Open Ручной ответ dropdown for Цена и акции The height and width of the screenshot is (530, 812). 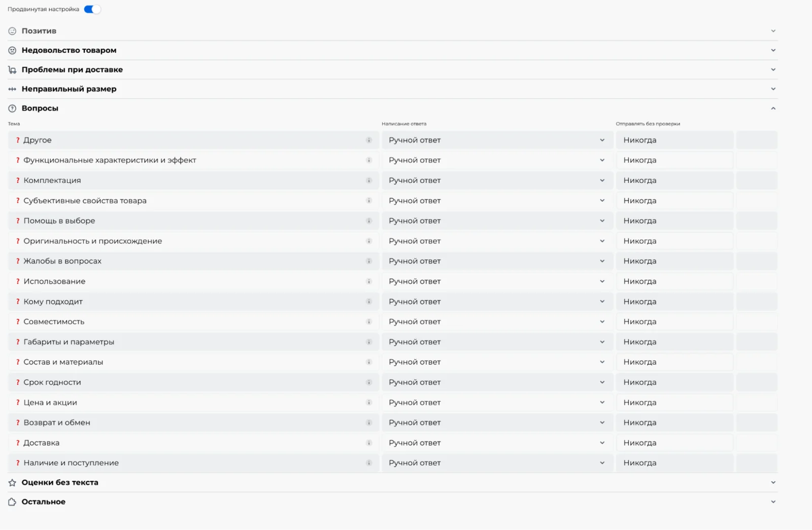coord(497,403)
